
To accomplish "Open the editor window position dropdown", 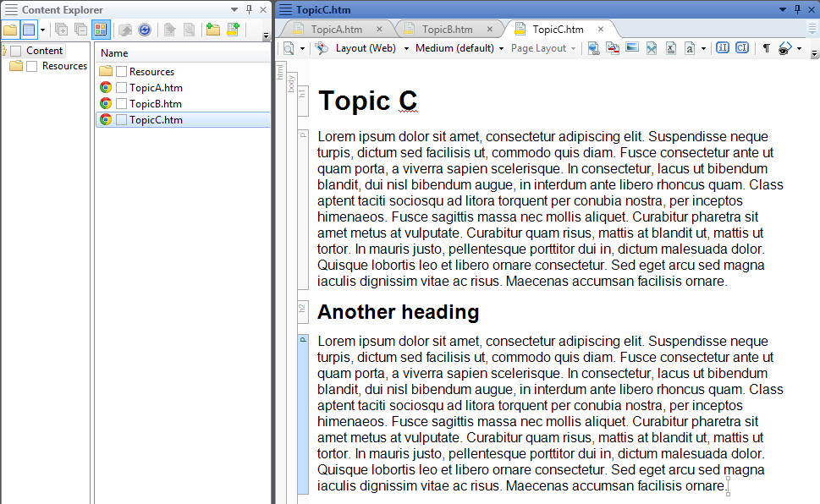I will point(783,9).
